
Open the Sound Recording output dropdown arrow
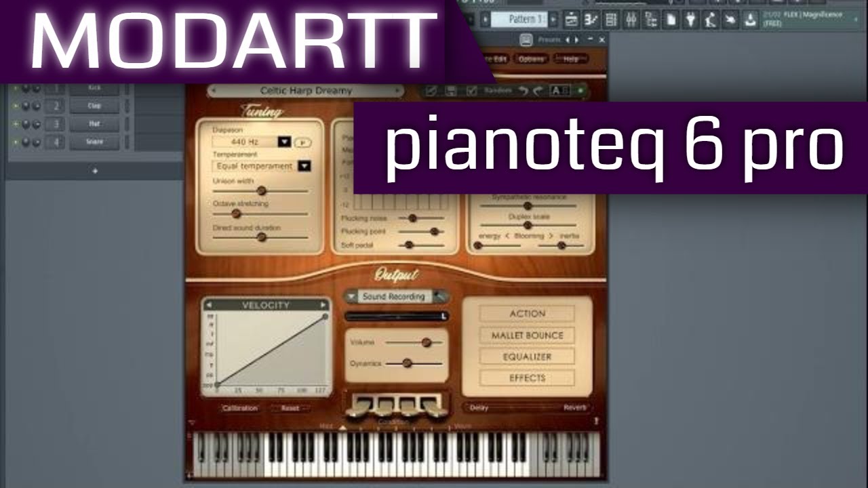pyautogui.click(x=351, y=296)
